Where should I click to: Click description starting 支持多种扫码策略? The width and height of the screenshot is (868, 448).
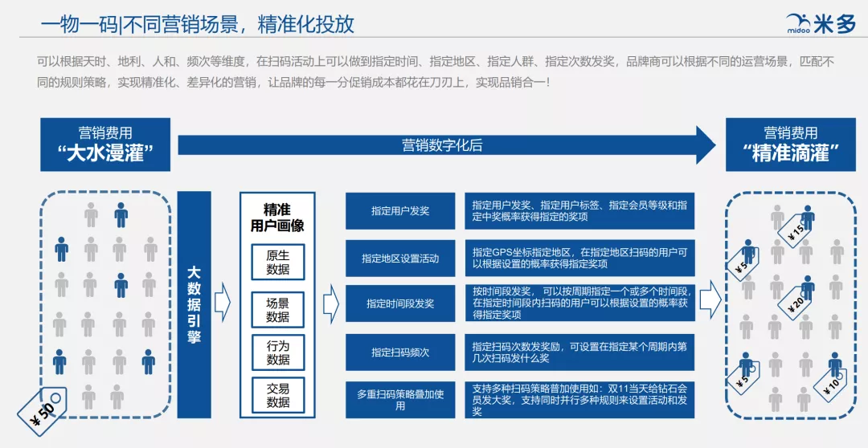click(579, 400)
